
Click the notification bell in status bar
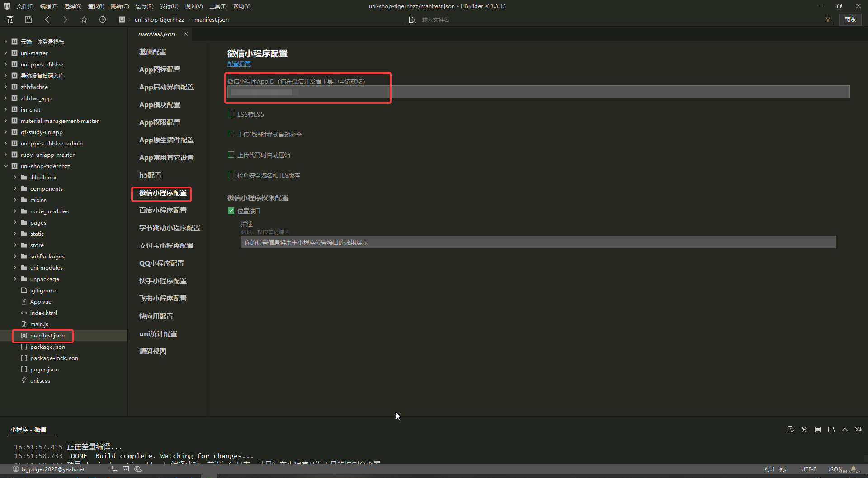(x=854, y=469)
